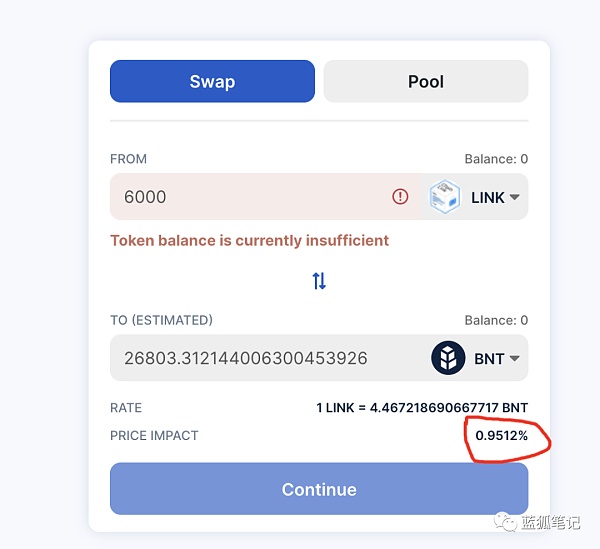Click the insufficient token balance error message
600x549 pixels.
249,241
